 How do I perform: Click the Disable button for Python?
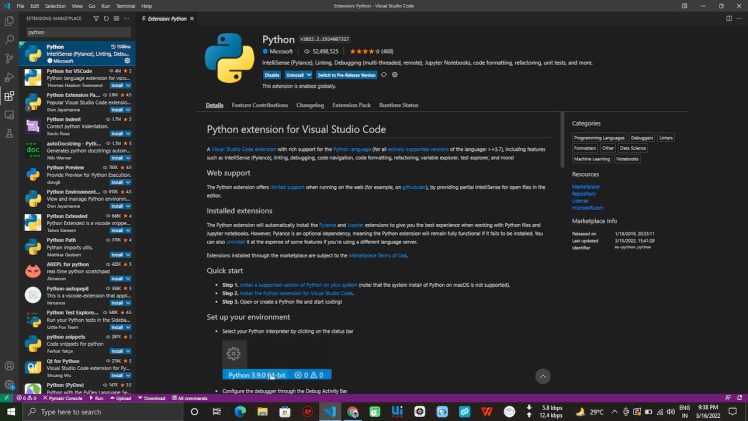[272, 75]
